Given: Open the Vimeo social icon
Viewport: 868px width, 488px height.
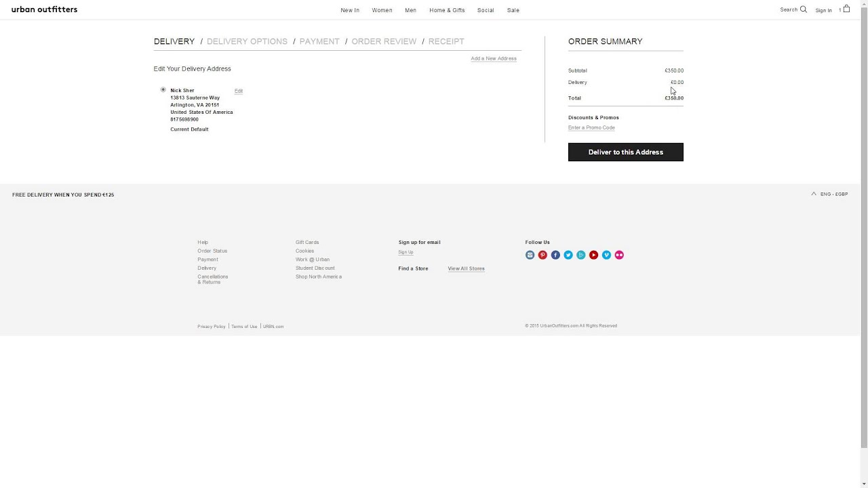Looking at the screenshot, I should click(606, 255).
